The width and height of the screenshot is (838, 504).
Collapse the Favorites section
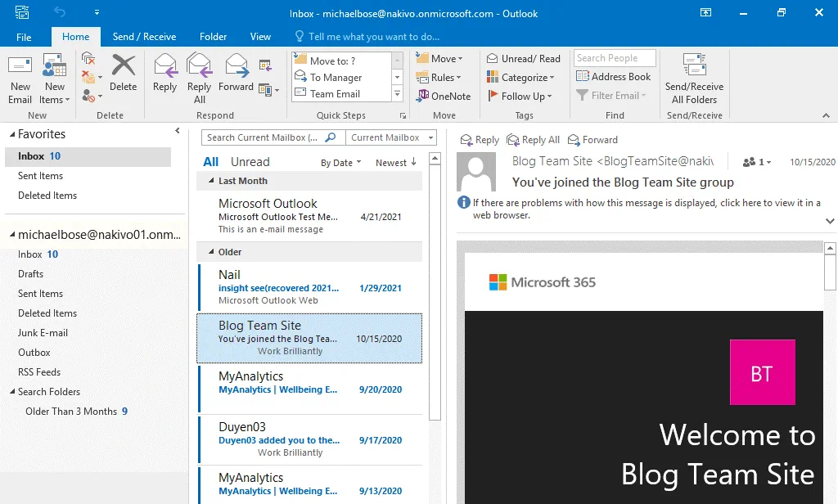tap(11, 134)
